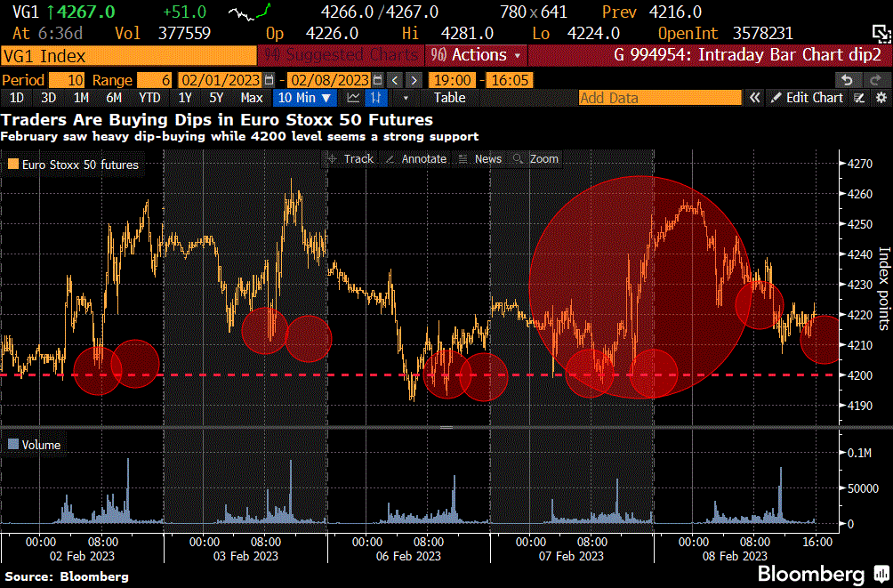Click the low price 4224.0
The image size is (893, 588).
tap(593, 34)
